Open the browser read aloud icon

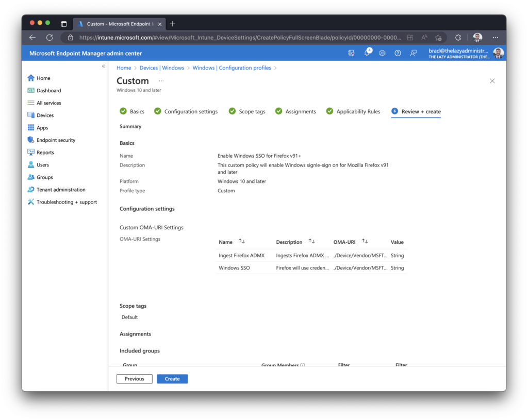pyautogui.click(x=424, y=37)
